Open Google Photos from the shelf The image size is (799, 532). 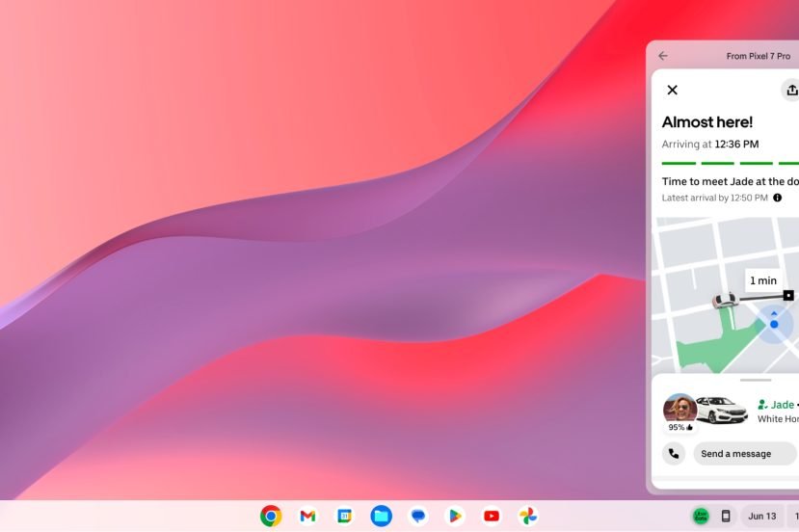point(528,517)
